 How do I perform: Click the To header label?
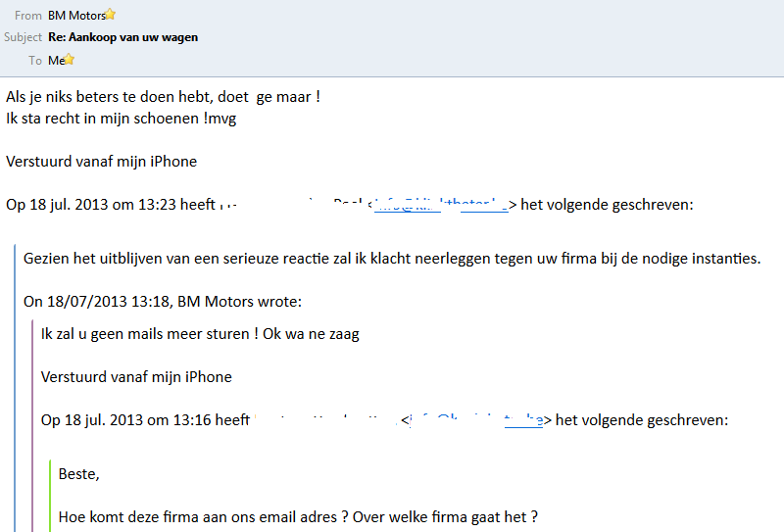[x=35, y=60]
